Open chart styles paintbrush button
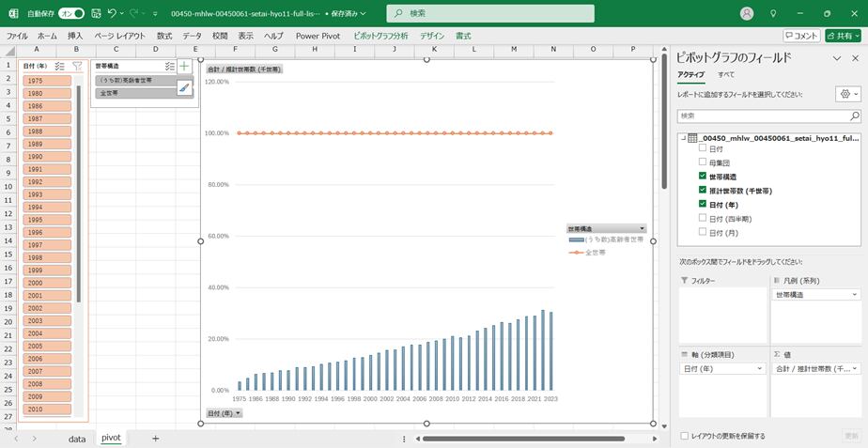The width and height of the screenshot is (868, 448). 185,88
